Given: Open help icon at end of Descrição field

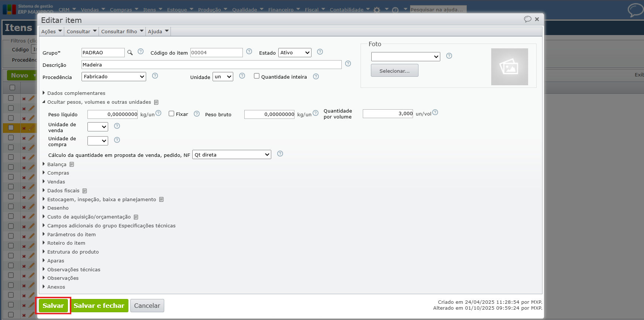Looking at the screenshot, I should point(348,63).
